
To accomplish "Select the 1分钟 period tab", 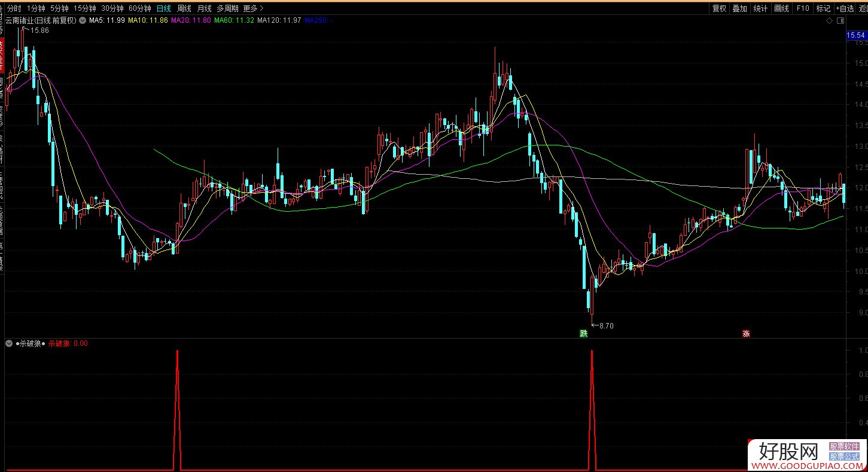I will click(x=36, y=8).
